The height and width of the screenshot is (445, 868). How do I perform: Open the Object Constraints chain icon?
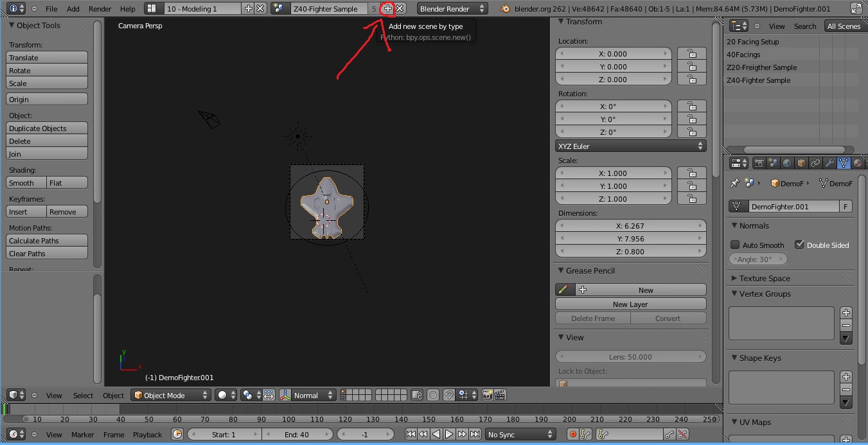815,164
